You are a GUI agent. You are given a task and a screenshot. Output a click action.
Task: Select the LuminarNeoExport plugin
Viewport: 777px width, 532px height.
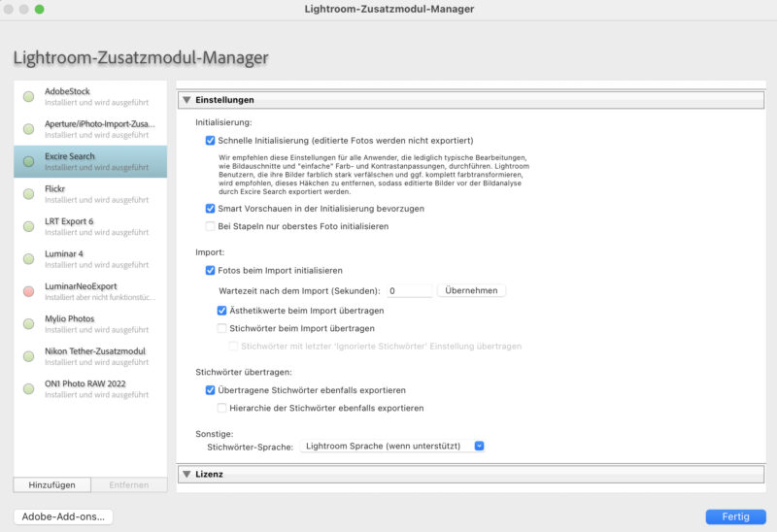[x=90, y=291]
